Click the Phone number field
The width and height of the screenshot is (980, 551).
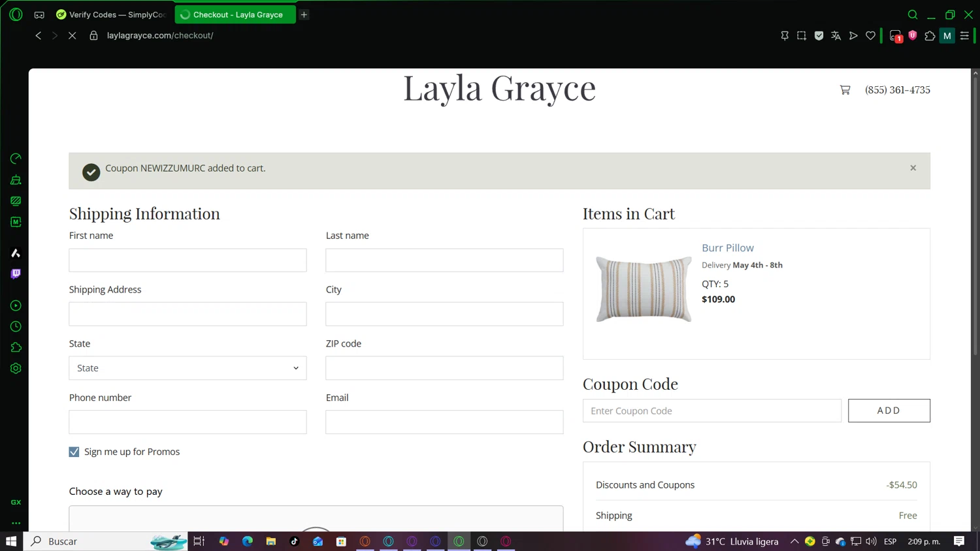(188, 422)
